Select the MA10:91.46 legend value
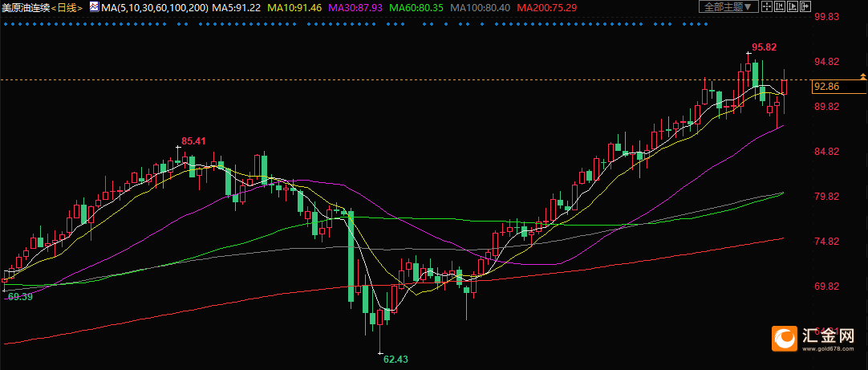Screen dimensions: 868x370 coord(295,8)
